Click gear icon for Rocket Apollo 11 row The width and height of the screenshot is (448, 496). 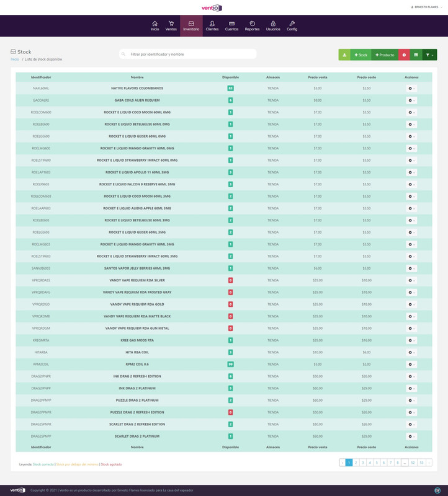click(411, 172)
